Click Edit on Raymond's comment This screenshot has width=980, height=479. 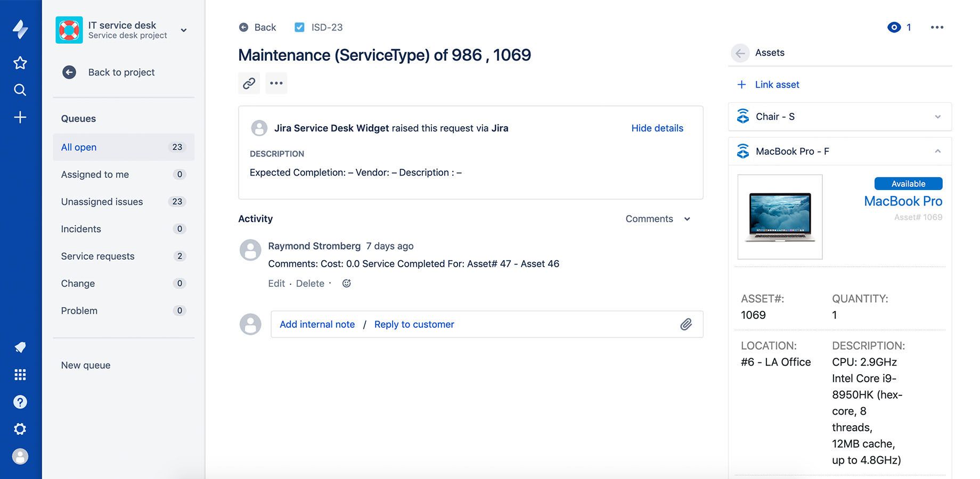click(x=276, y=283)
